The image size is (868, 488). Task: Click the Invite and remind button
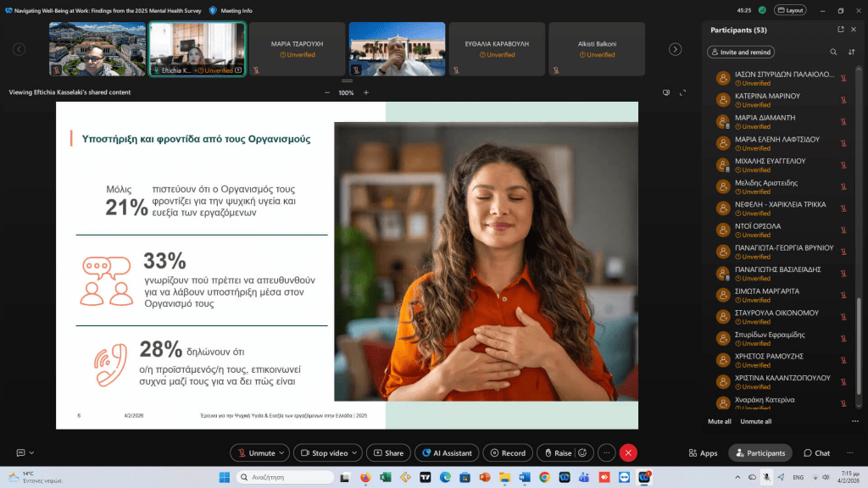740,52
